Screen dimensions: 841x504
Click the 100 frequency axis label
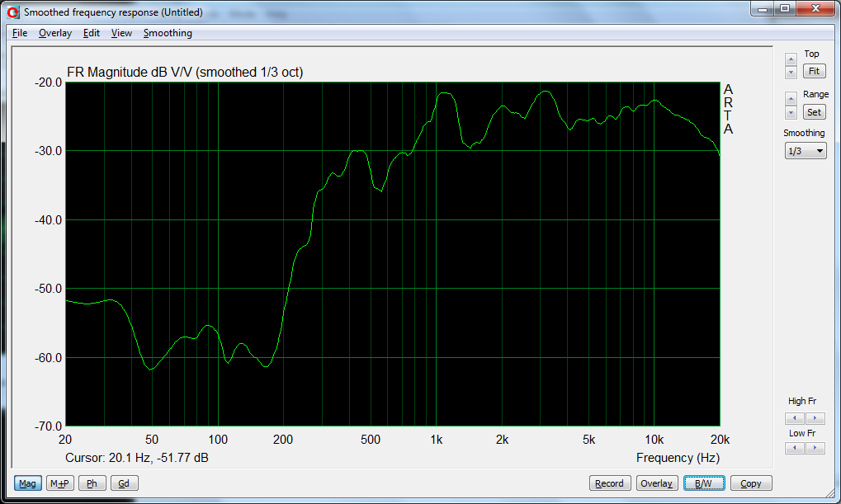pos(218,440)
